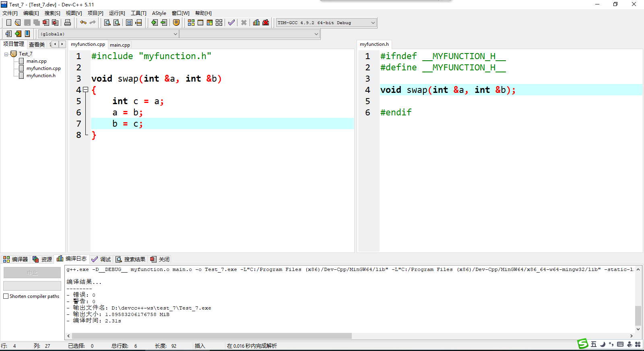Click the Open file toolbar icon

(18, 23)
